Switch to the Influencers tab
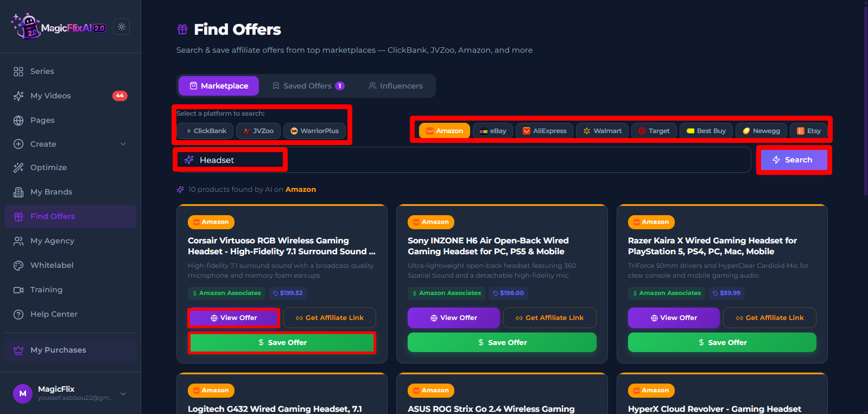The image size is (868, 414). [396, 86]
